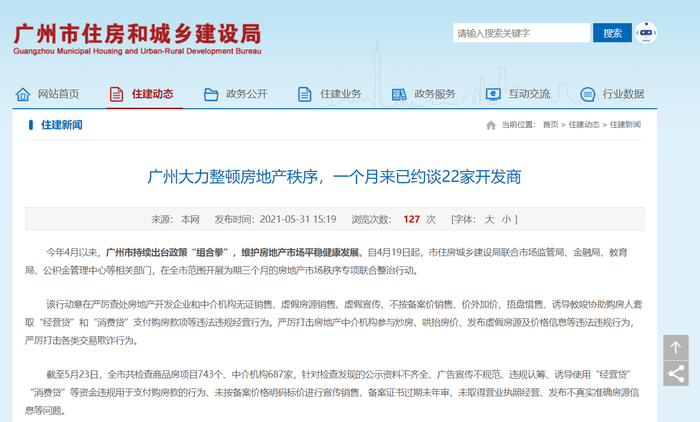Open the robot assistant icon
This screenshot has height=422, width=700.
pos(646,33)
